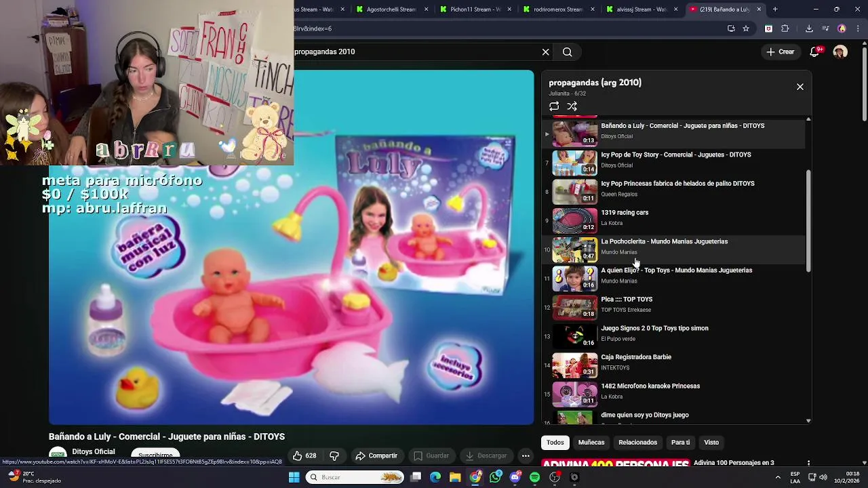Click the Guardar save button
The image size is (868, 488).
(x=431, y=455)
